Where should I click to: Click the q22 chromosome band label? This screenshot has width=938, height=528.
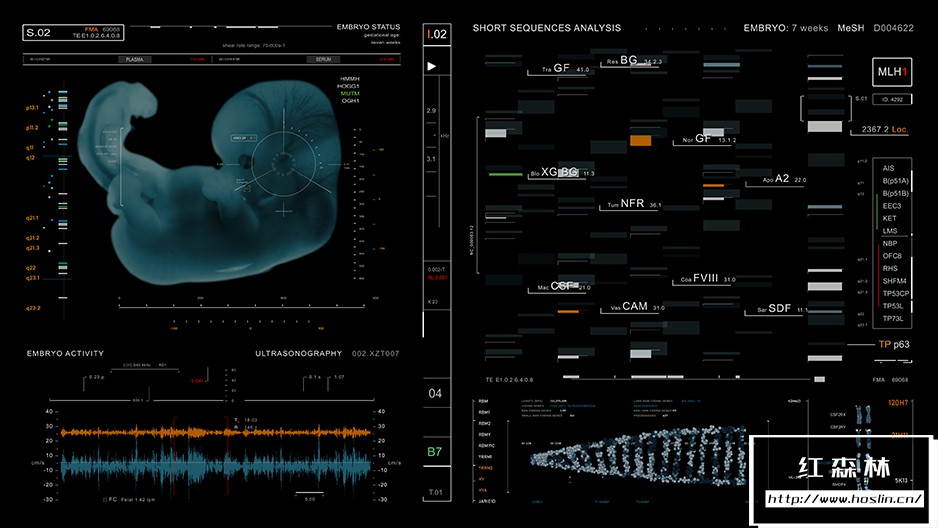(31, 268)
